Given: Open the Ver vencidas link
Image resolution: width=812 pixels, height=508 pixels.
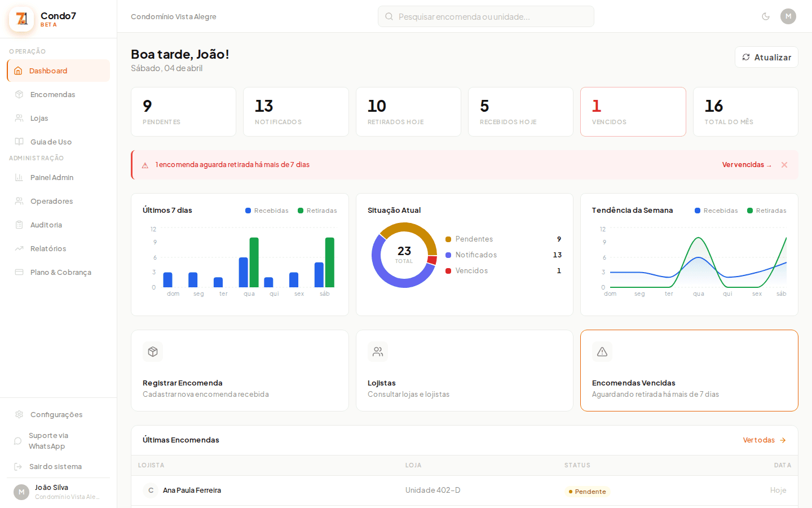Looking at the screenshot, I should pos(746,164).
